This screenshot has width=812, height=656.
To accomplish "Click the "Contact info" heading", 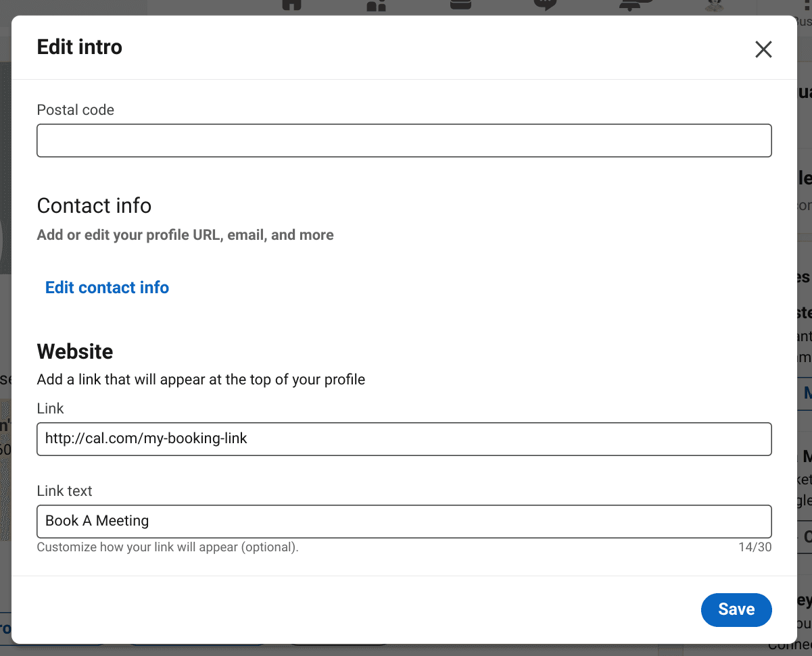I will [x=94, y=205].
